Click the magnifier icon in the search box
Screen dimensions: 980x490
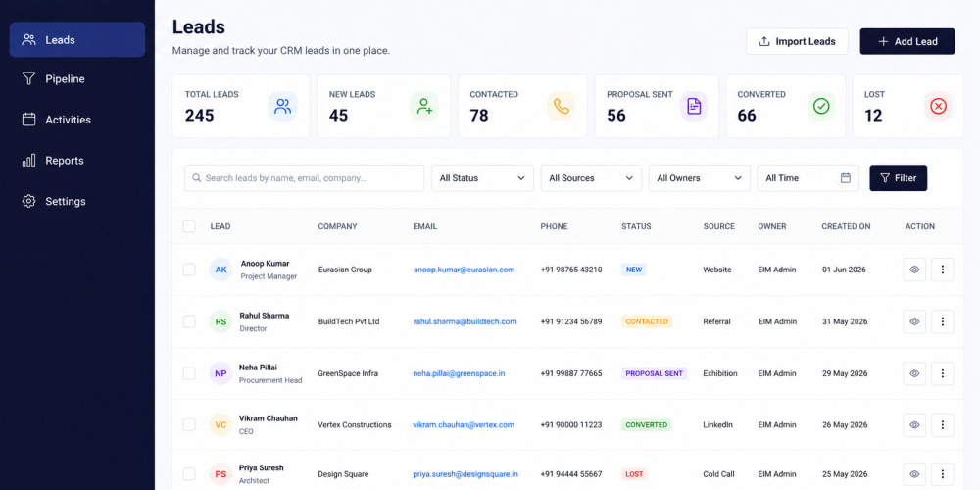(197, 178)
